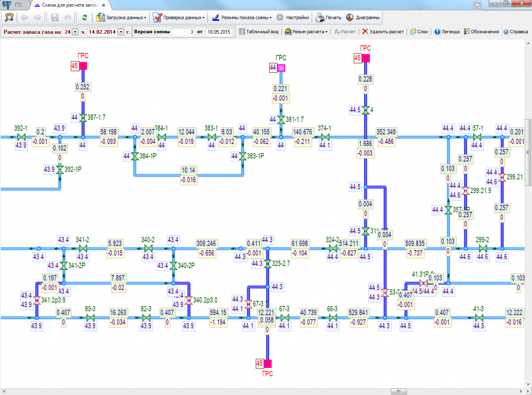This screenshot has height=395, width=532.
Task: Open the date picker for 14.02.2014
Action: click(x=121, y=32)
